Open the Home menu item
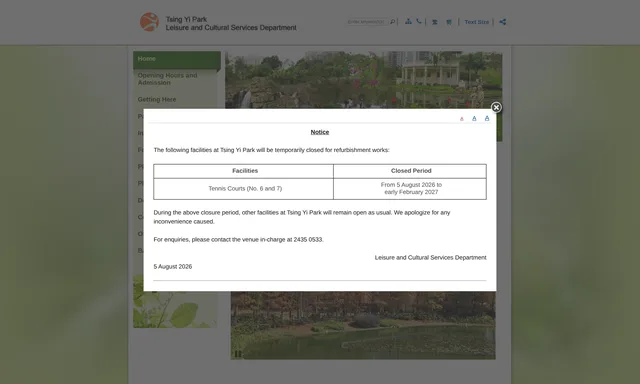The image size is (640, 384). 177,59
